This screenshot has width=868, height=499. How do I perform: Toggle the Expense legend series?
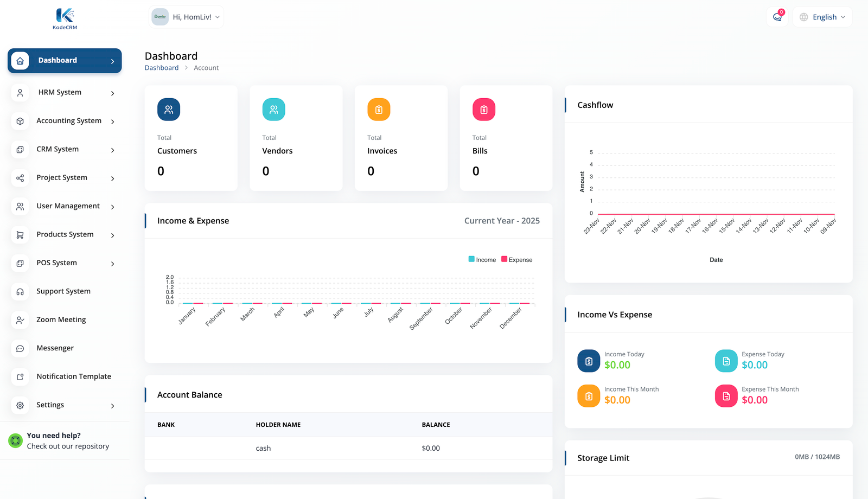tap(517, 260)
